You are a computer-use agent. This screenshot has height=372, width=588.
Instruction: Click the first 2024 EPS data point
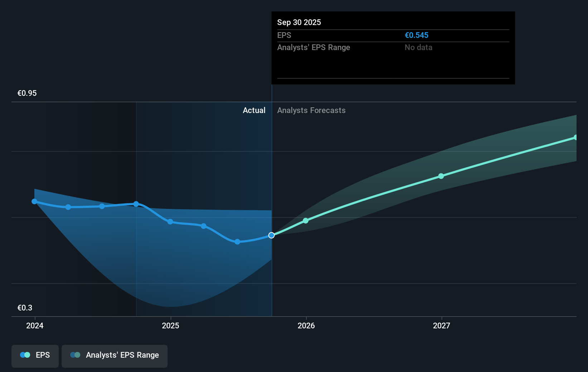pos(34,201)
